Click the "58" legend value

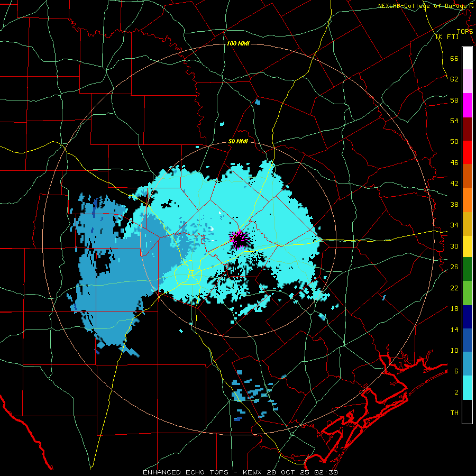(x=454, y=100)
